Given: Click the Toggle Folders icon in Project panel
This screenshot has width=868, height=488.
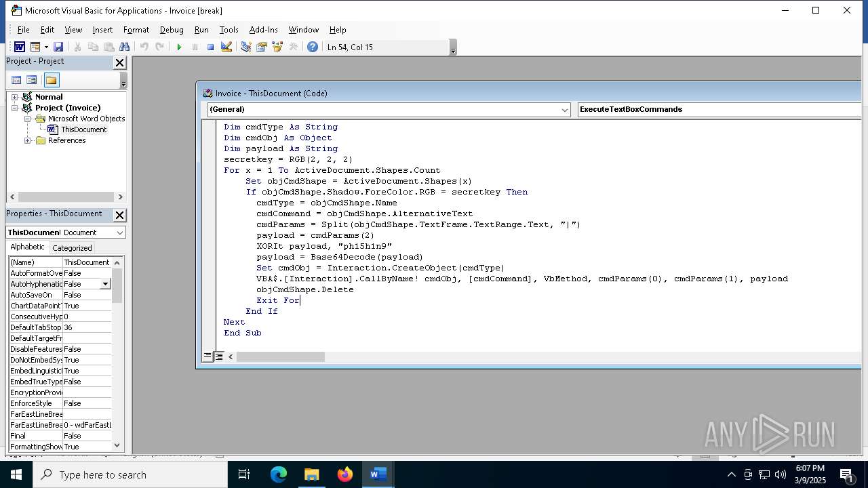Looking at the screenshot, I should tap(52, 80).
